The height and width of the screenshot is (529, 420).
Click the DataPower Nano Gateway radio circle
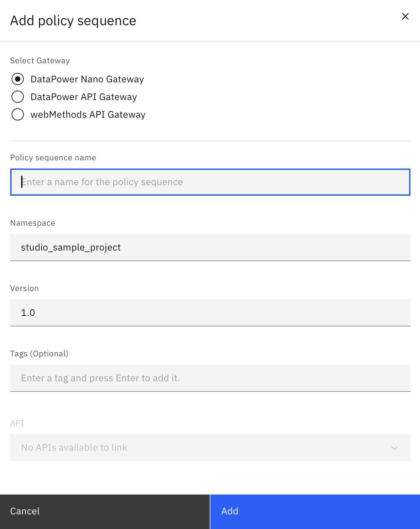(x=18, y=79)
